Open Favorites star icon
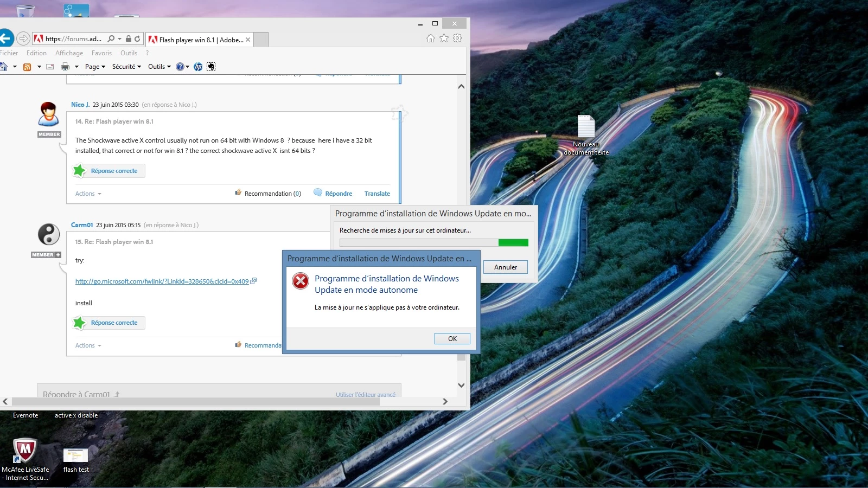Viewport: 868px width, 488px height. coord(444,38)
